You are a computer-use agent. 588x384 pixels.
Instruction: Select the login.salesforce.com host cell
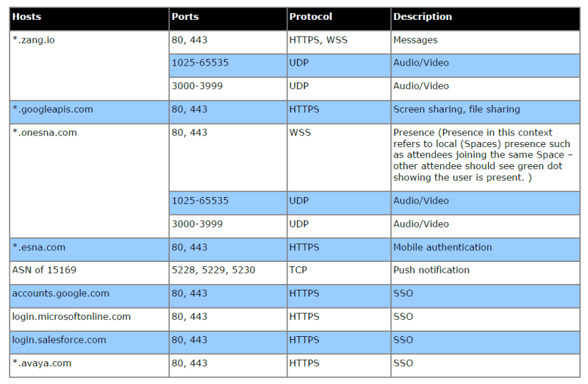tap(89, 343)
